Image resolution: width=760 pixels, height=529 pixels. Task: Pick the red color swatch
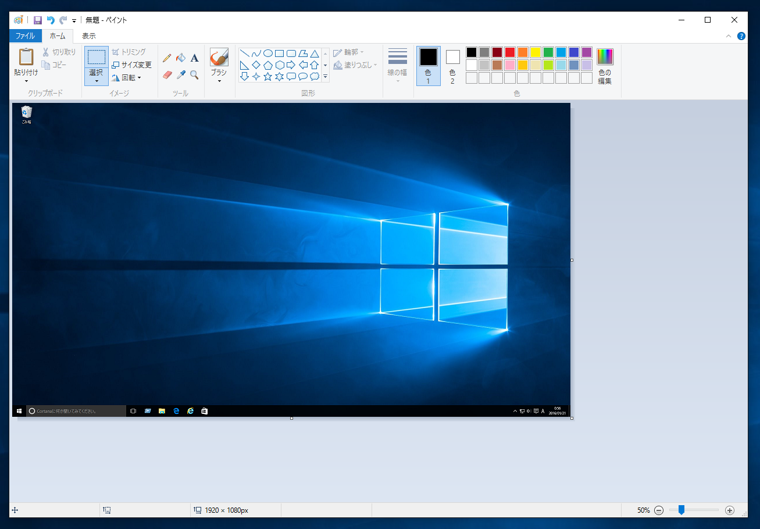tap(510, 52)
